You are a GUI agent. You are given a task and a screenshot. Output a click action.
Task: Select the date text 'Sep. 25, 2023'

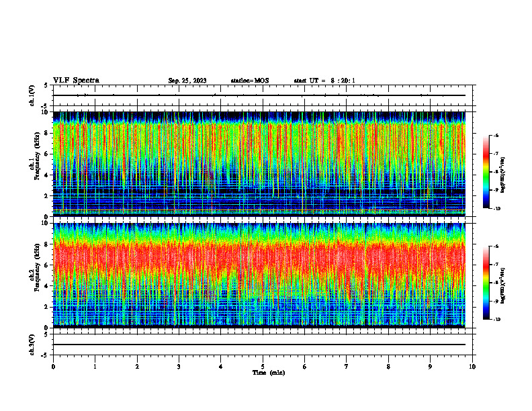(x=187, y=81)
